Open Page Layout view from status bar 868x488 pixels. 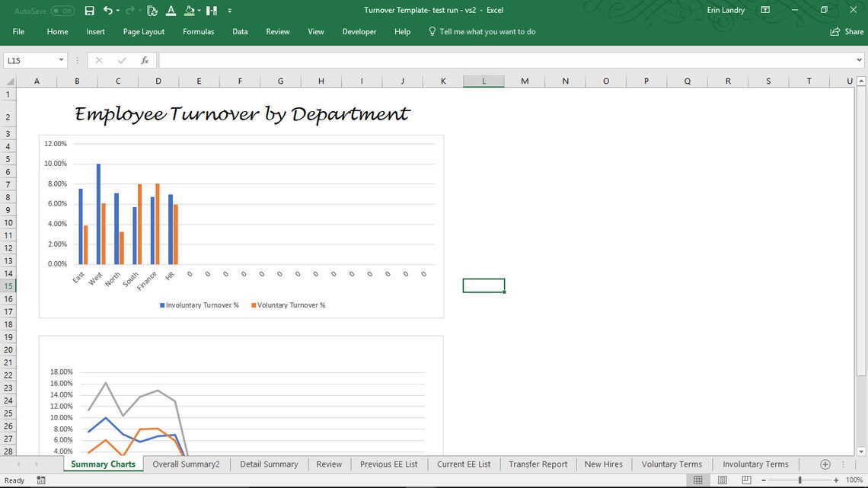click(x=721, y=480)
